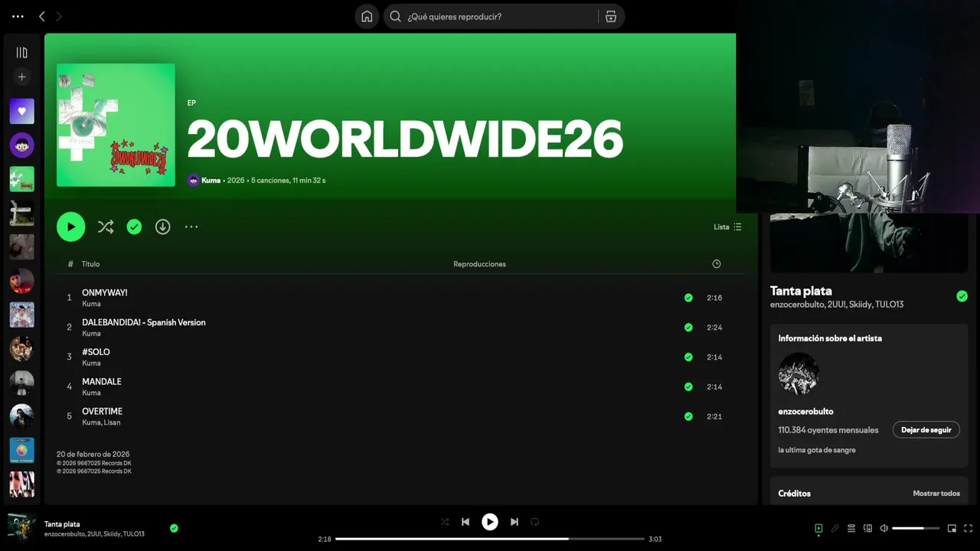Image resolution: width=980 pixels, height=551 pixels.
Task: Toggle saved checkmark for #SOLO
Action: [x=688, y=357]
